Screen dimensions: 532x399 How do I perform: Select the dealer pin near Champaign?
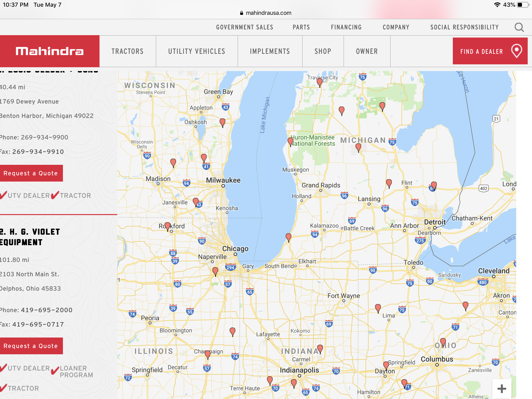[x=208, y=355]
